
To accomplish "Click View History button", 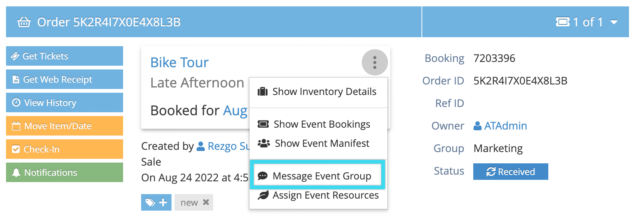I will click(x=65, y=102).
